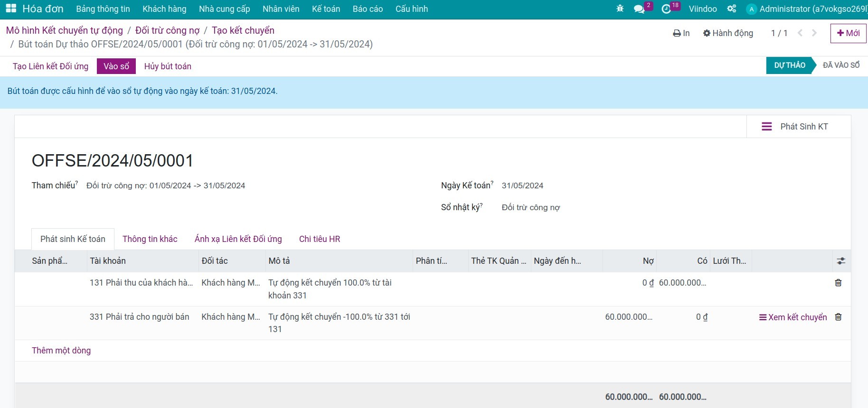This screenshot has width=868, height=408.
Task: Click the In print button
Action: (681, 33)
